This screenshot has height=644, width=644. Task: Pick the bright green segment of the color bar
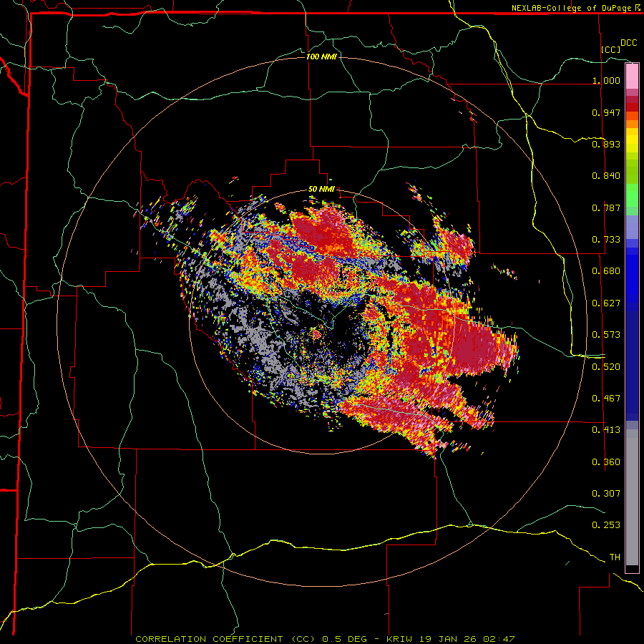click(x=632, y=195)
